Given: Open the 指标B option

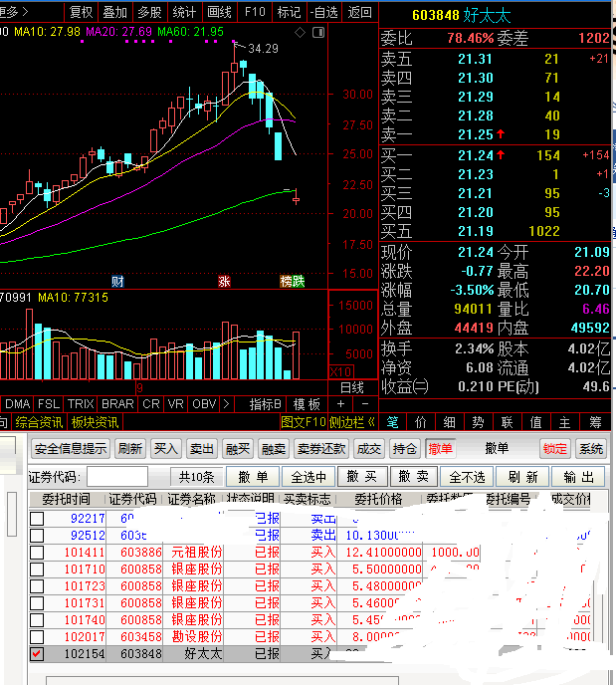Looking at the screenshot, I should [265, 404].
